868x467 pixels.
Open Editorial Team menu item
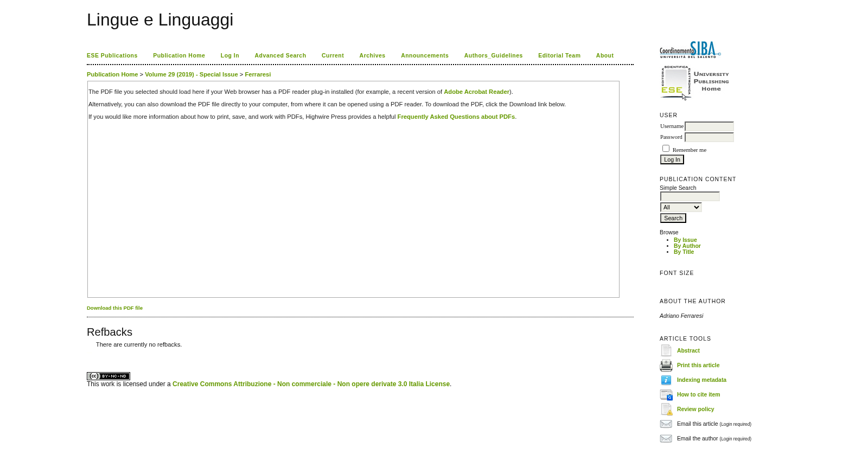559,55
